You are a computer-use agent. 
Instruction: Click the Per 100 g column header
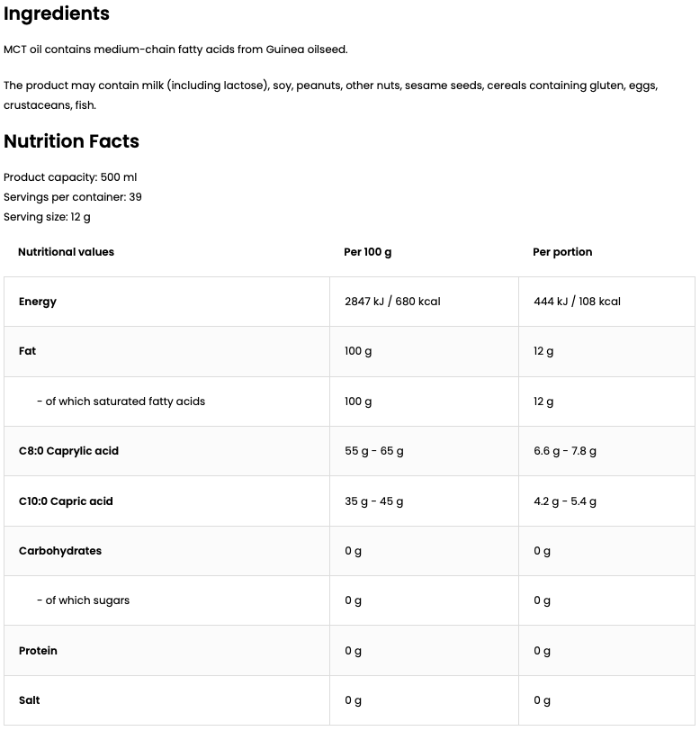(x=367, y=252)
